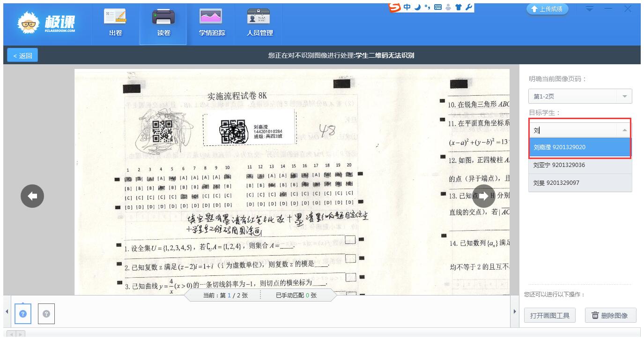Click the Sogou user account icon
Viewport: 644px width, 341px height.
(449, 7)
